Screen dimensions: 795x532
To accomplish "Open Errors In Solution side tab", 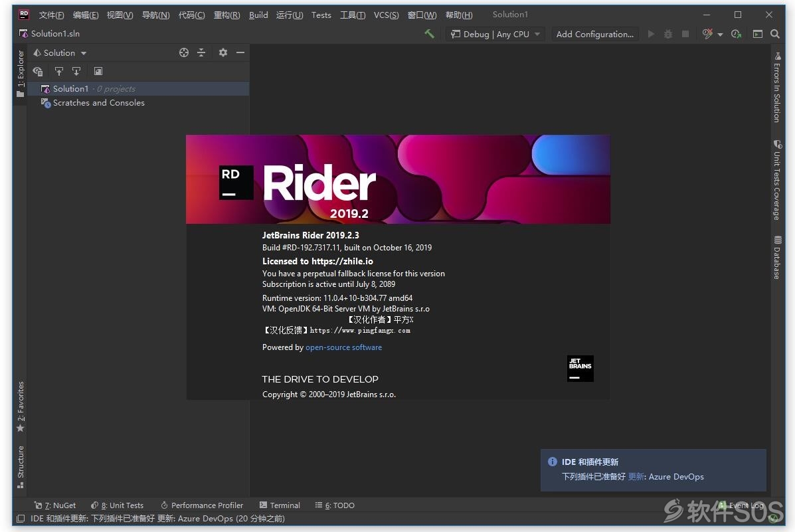I will tap(777, 87).
